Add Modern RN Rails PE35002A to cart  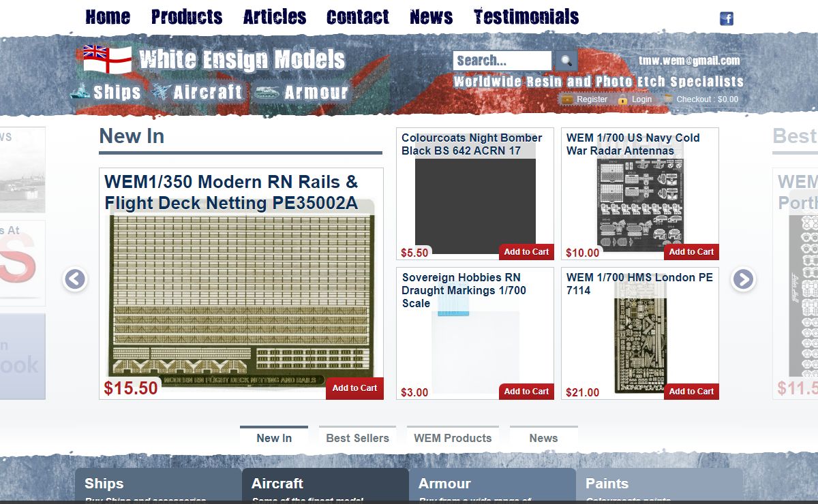tap(354, 388)
